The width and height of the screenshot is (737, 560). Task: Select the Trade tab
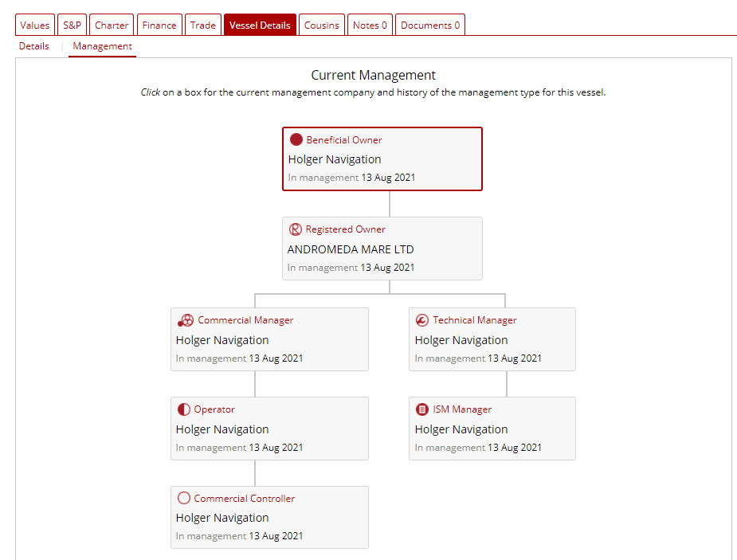pos(203,25)
